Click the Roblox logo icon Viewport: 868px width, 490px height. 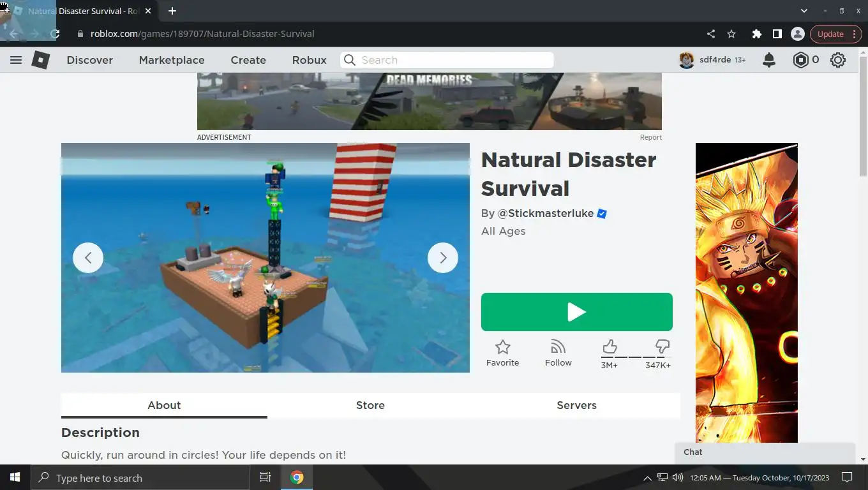[41, 60]
